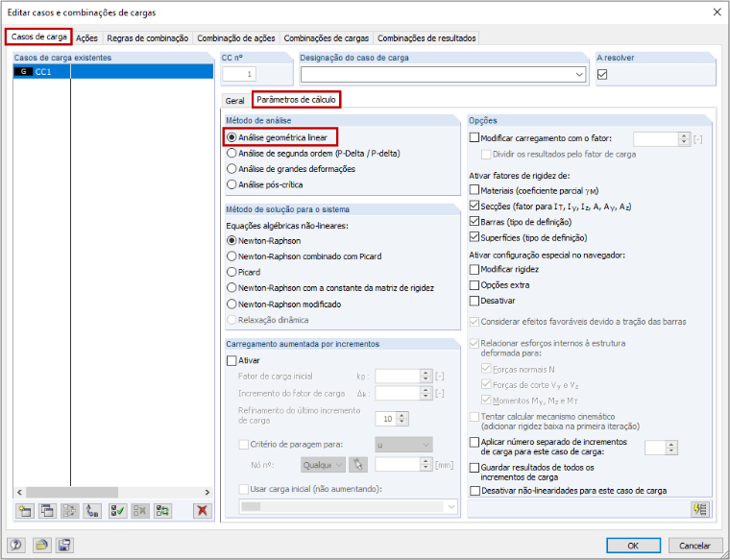Click the pick node cursor icon
Screen dimensions: 730x560
[358, 464]
